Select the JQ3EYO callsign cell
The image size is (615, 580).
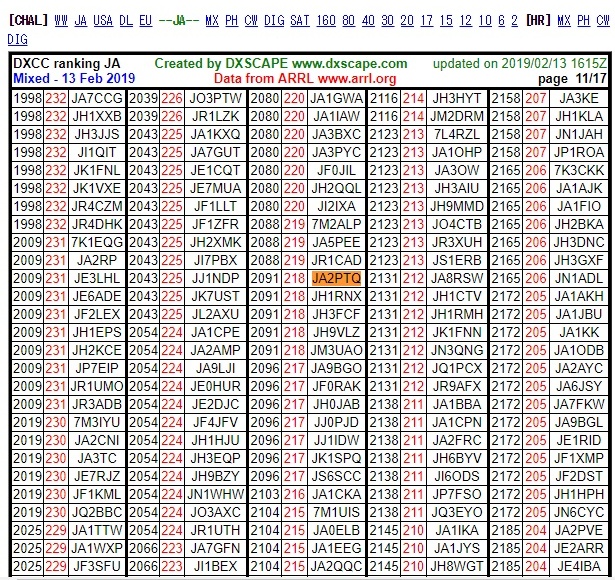pos(457,512)
